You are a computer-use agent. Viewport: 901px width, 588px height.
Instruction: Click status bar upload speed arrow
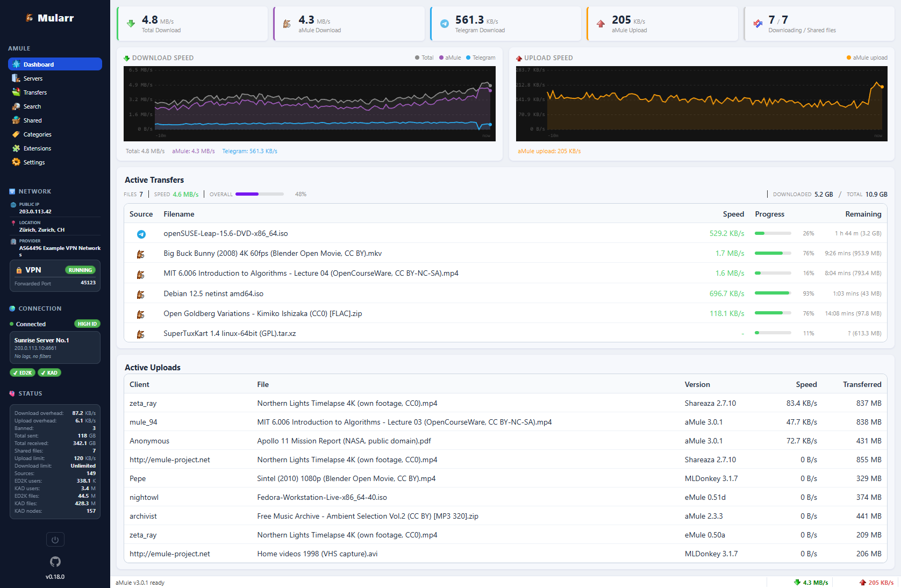pos(863,582)
